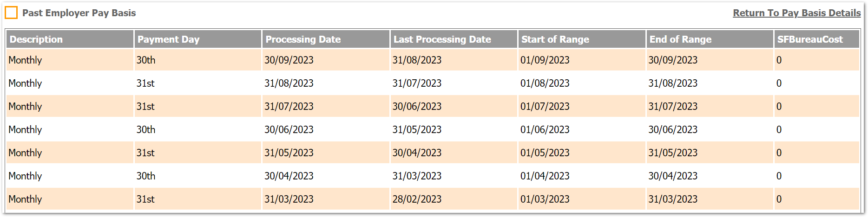This screenshot has height=217, width=868.
Task: Select last processing date 28/02/2023 cell
Action: coord(417,199)
